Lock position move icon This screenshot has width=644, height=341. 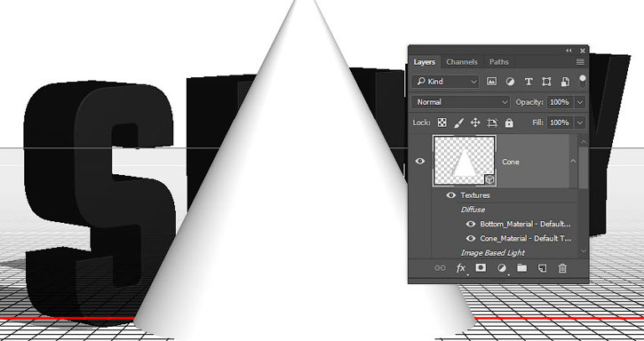475,123
